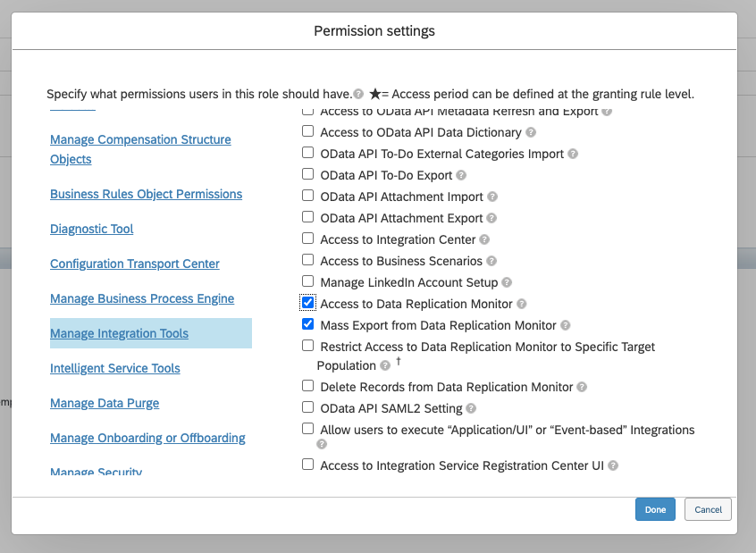Enable Access to Integration Center checkbox
This screenshot has height=553, width=756.
click(308, 239)
